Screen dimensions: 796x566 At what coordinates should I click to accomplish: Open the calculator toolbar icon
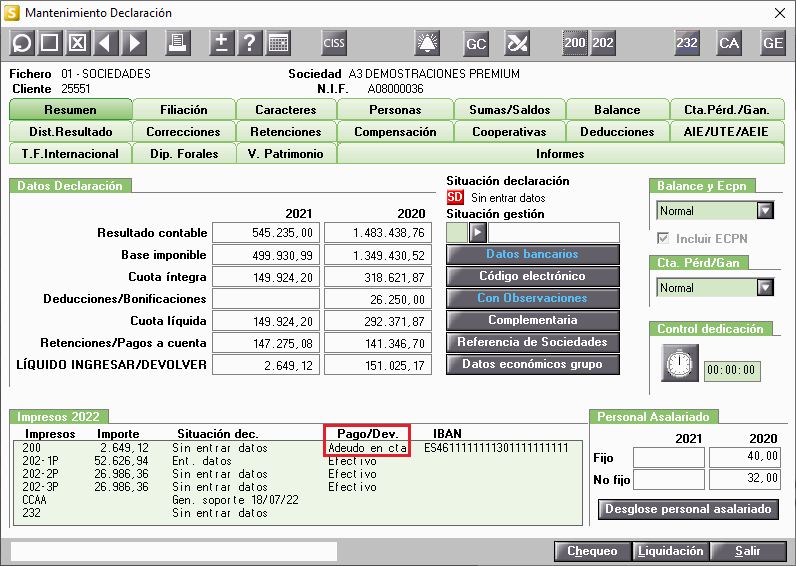click(x=278, y=43)
